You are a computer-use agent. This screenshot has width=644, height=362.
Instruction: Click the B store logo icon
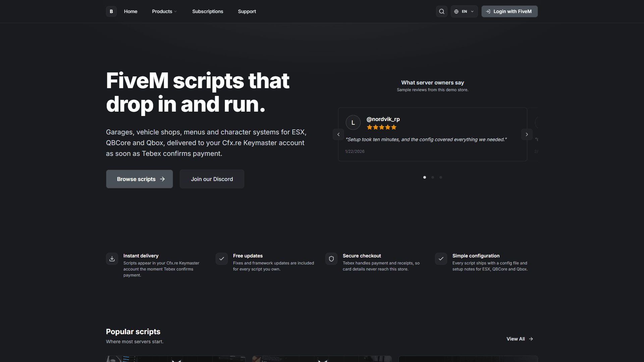[111, 11]
